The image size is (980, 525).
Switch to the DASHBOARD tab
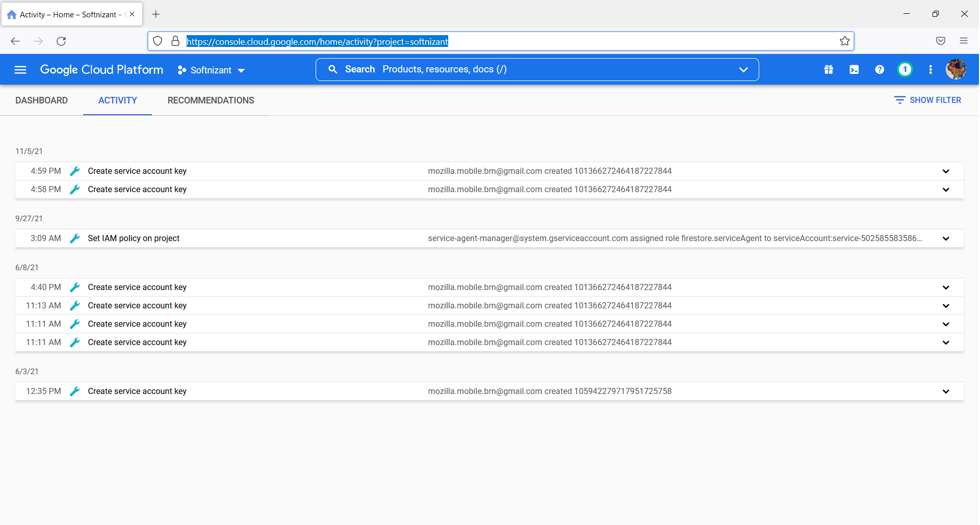(42, 100)
